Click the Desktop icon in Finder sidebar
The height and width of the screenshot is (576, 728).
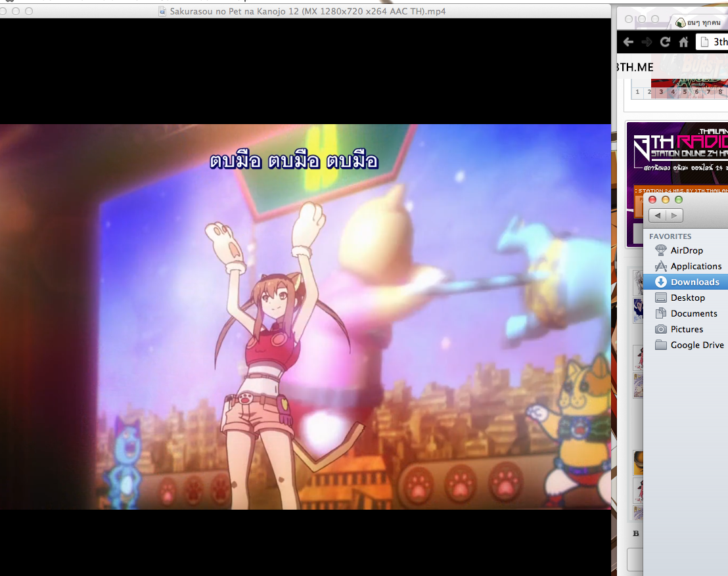pyautogui.click(x=661, y=298)
